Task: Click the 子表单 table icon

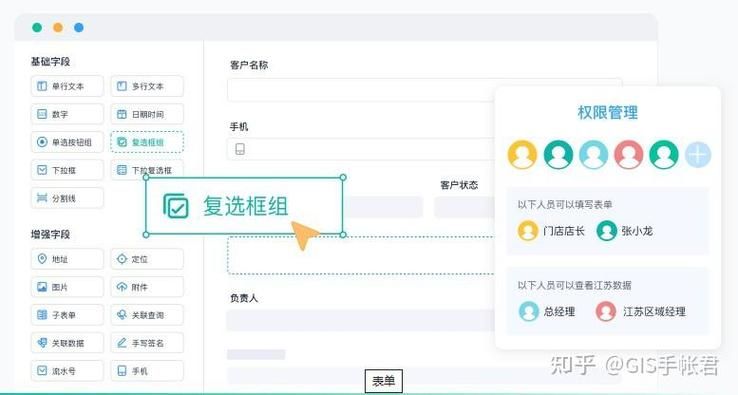Action: (42, 314)
